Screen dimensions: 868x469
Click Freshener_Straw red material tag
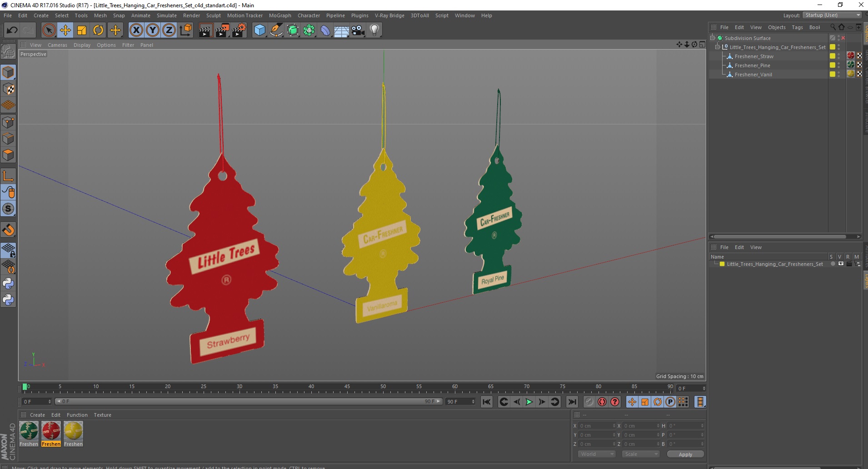pyautogui.click(x=851, y=56)
